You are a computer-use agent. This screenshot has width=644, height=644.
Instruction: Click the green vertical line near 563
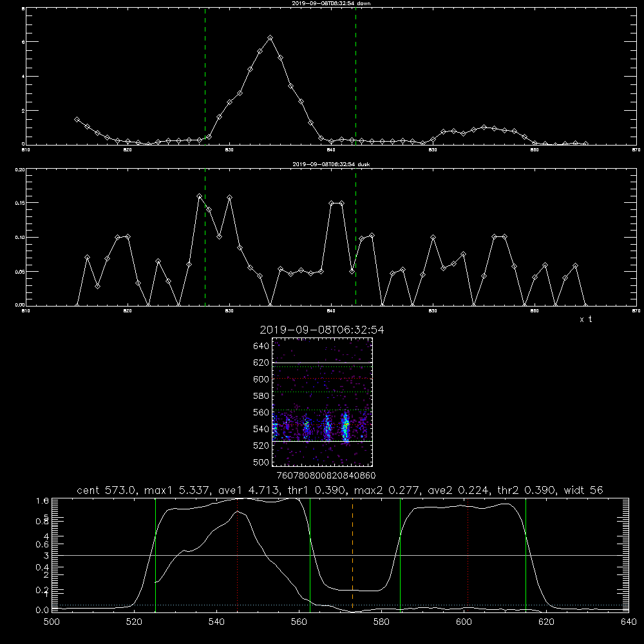310,555
